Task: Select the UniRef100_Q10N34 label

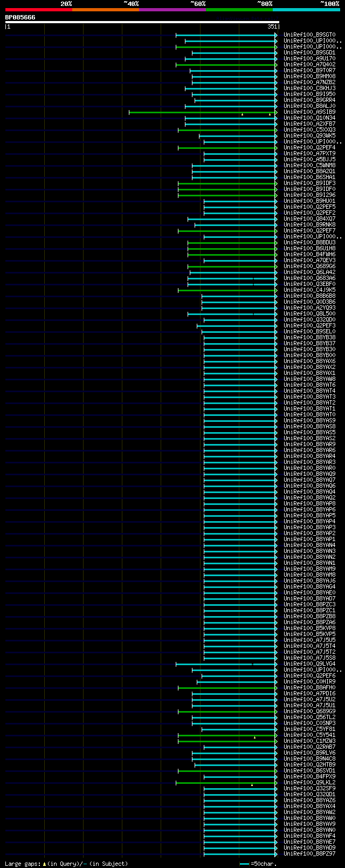Action: [x=309, y=118]
